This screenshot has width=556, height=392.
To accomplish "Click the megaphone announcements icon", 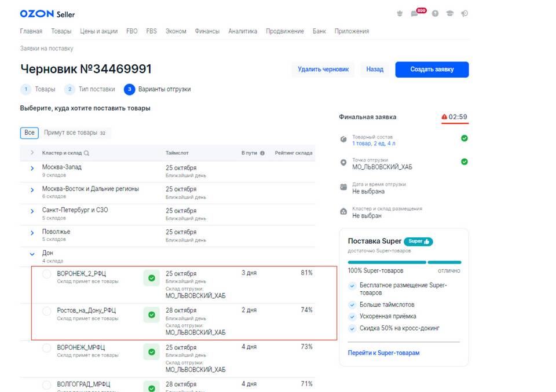I will click(x=464, y=14).
